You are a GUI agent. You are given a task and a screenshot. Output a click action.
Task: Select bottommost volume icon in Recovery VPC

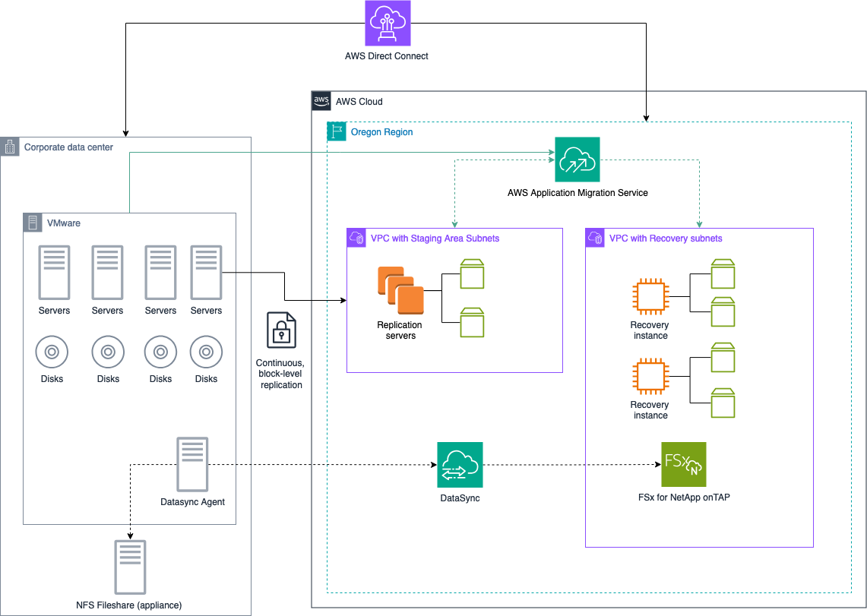(723, 403)
